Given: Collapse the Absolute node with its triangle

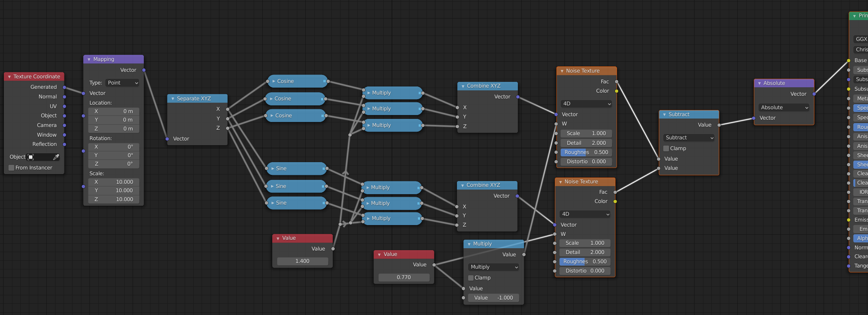Looking at the screenshot, I should [759, 83].
